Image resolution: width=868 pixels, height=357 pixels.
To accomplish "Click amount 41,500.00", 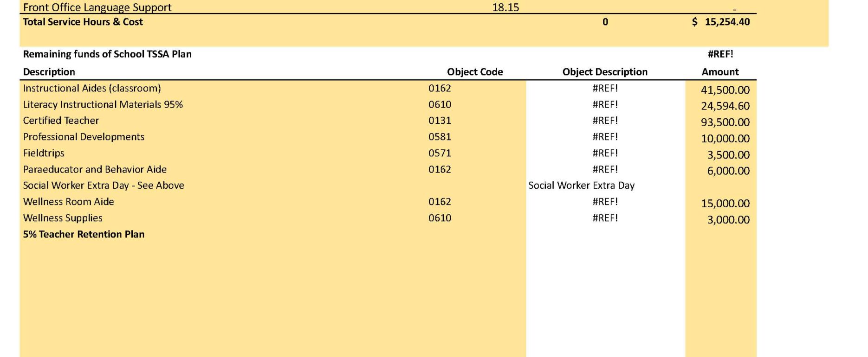I will [x=725, y=90].
